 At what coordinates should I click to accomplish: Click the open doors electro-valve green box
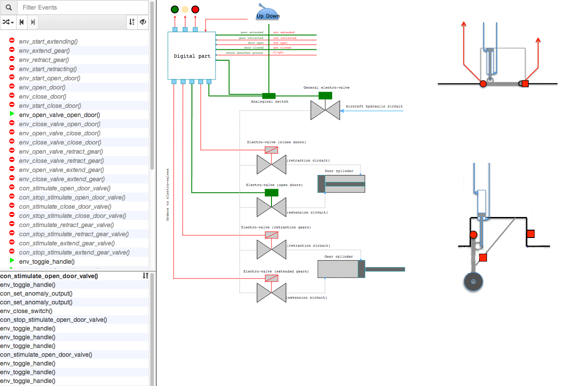(271, 193)
